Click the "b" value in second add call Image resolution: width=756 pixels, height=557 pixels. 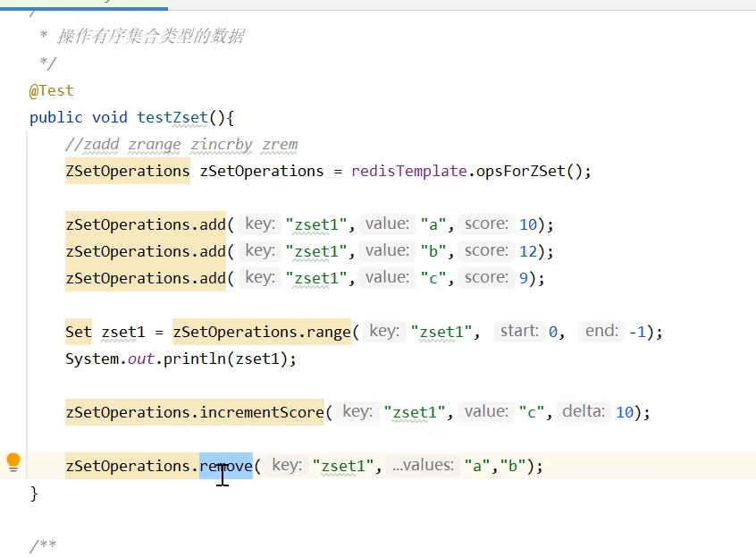(433, 251)
